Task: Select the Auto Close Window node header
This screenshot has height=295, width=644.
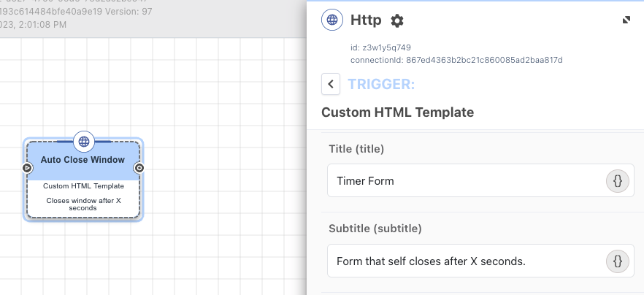Action: pos(83,160)
